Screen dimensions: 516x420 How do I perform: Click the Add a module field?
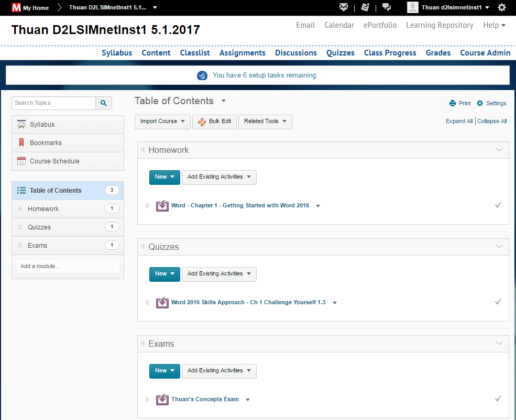pos(68,267)
